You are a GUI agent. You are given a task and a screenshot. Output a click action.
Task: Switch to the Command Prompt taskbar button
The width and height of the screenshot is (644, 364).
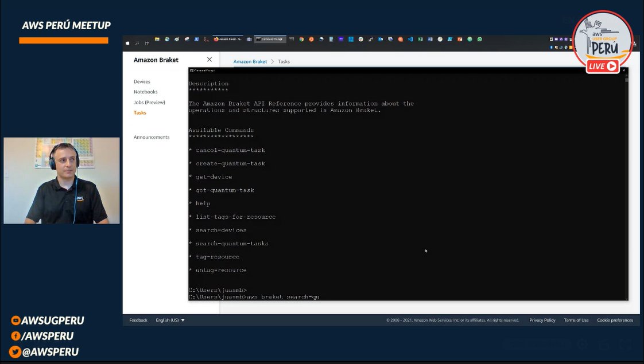click(x=270, y=39)
